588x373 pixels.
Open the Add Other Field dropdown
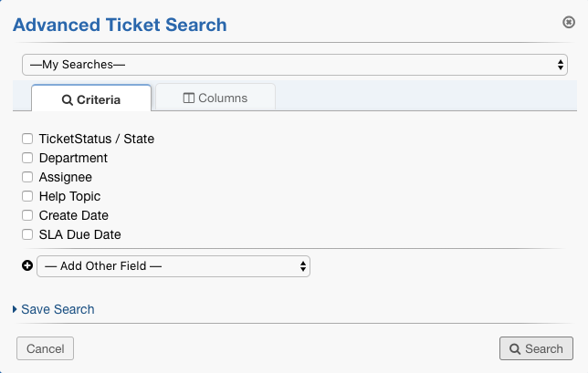(173, 266)
